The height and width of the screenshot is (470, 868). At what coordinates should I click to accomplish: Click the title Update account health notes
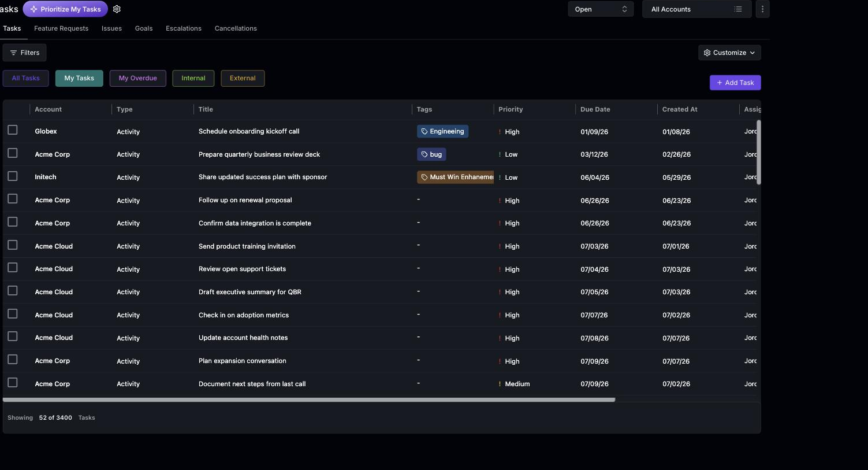coord(243,338)
